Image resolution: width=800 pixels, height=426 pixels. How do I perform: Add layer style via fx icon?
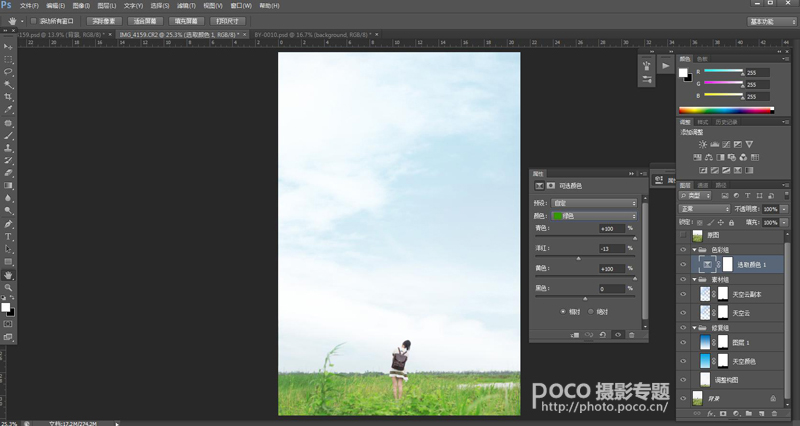coord(710,414)
